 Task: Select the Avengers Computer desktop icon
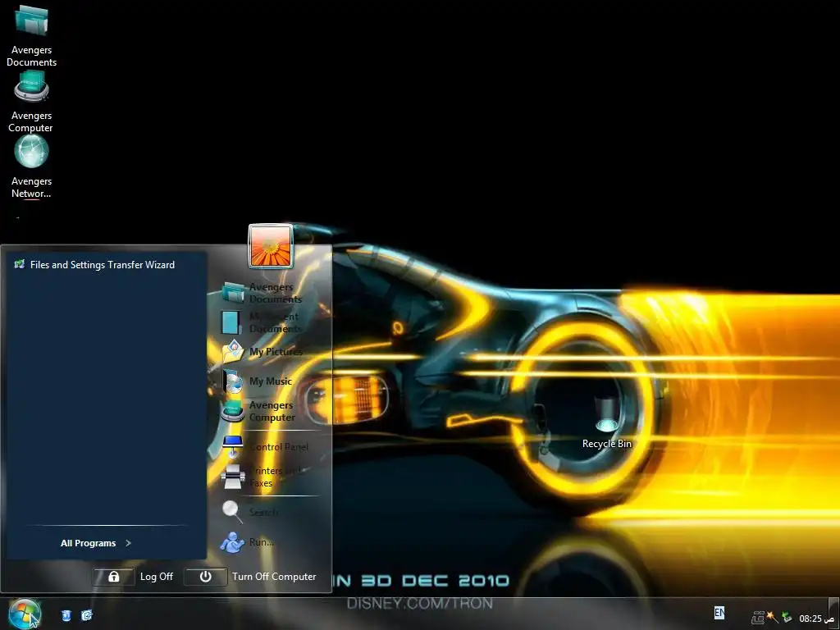point(31,102)
